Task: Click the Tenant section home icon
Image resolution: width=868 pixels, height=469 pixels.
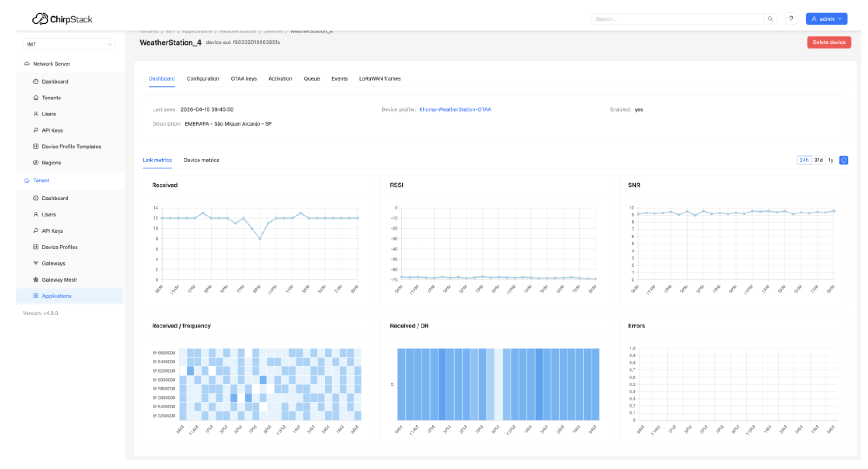Action: pyautogui.click(x=27, y=180)
